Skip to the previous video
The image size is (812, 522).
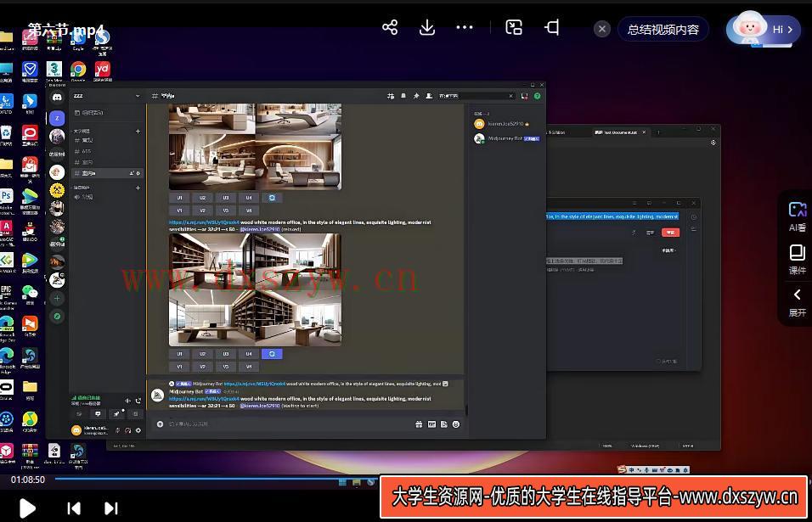pos(74,508)
